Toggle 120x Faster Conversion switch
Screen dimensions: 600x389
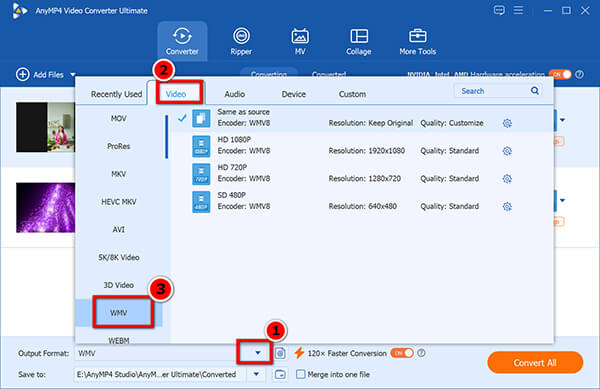(x=402, y=353)
